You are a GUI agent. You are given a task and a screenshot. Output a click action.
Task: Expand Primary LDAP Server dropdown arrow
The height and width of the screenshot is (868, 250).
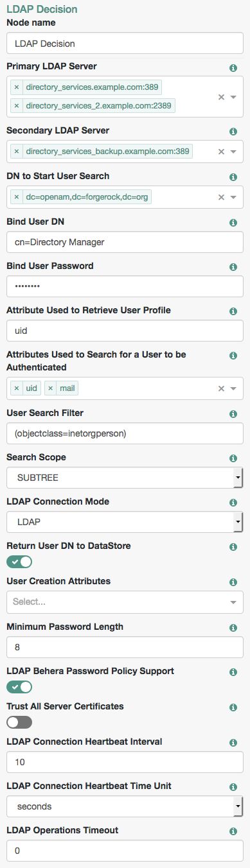tap(234, 97)
